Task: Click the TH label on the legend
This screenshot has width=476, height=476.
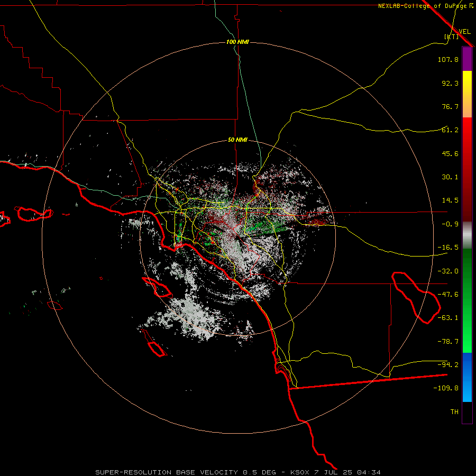Action: [x=454, y=412]
